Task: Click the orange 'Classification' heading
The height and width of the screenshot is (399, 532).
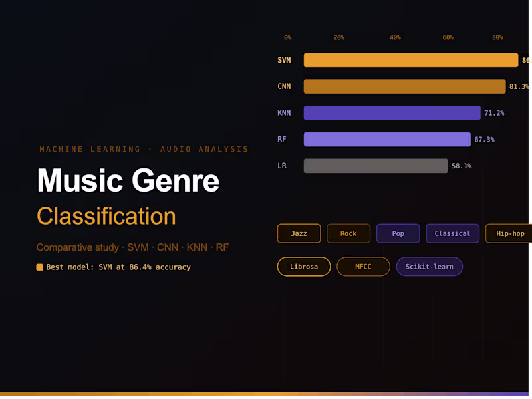Action: (106, 217)
